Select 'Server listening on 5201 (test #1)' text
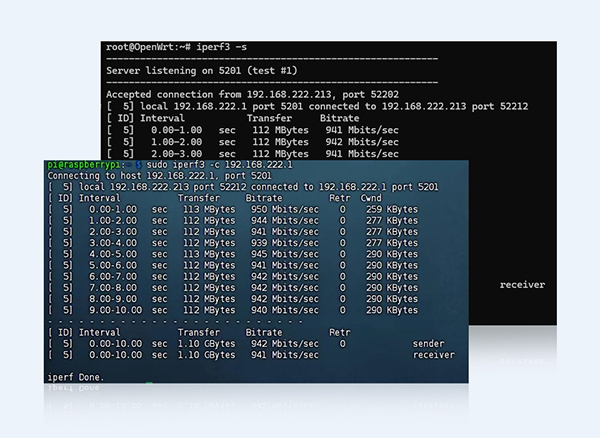 coord(202,71)
